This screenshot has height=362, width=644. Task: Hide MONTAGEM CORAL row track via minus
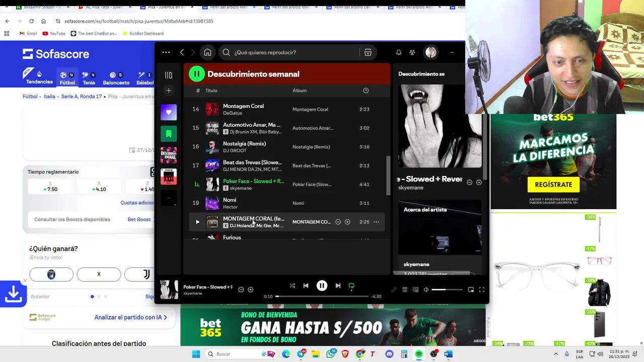338,222
